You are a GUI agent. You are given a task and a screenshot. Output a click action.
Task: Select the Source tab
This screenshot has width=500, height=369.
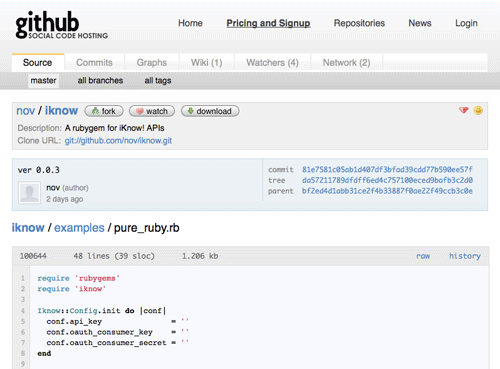[x=38, y=63]
